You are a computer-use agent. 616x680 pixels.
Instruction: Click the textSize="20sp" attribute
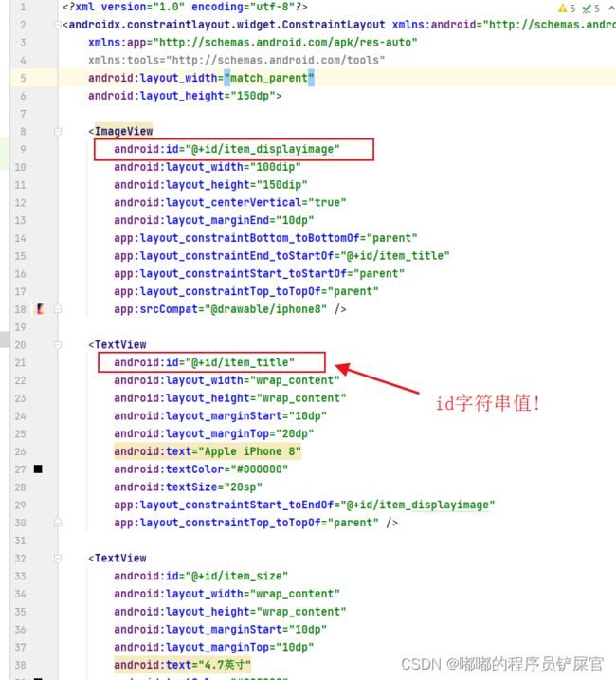point(189,487)
